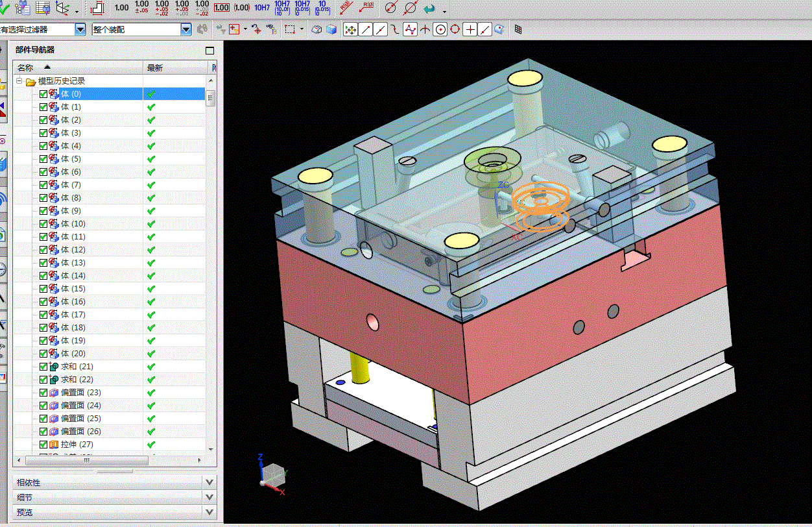Open the selection filter dropdown
The image size is (812, 527).
(x=80, y=29)
